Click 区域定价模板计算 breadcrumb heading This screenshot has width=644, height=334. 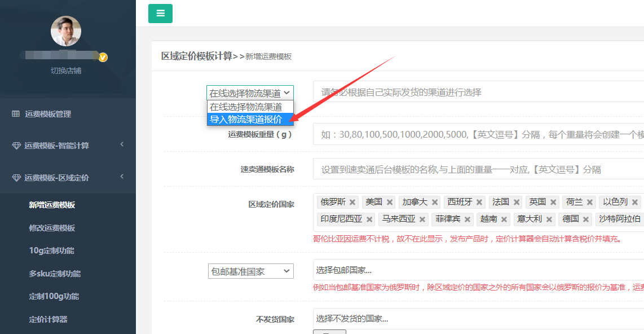click(197, 56)
